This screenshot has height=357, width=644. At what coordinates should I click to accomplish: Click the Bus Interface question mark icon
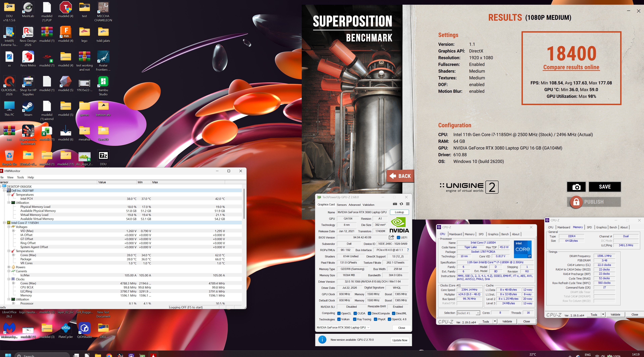[x=408, y=250]
